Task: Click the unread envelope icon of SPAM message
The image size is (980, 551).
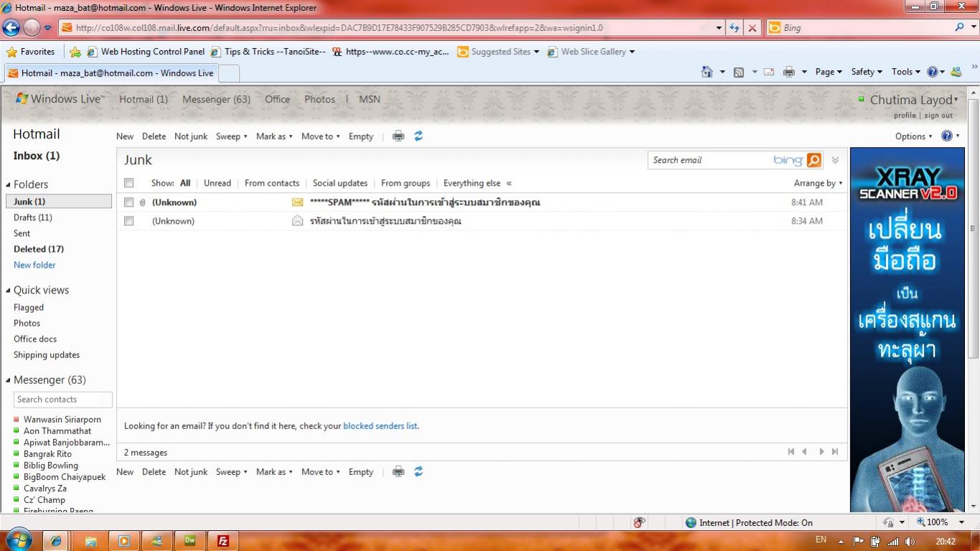Action: tap(297, 202)
